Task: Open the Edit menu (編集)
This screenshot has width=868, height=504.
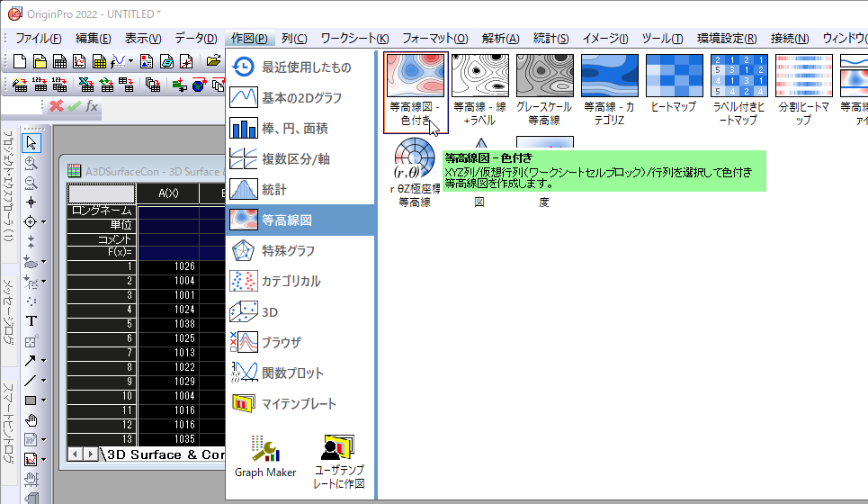Action: tap(93, 38)
